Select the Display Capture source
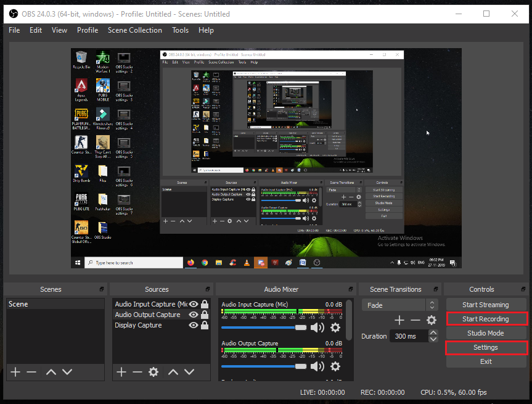This screenshot has height=404, width=532. (x=138, y=325)
